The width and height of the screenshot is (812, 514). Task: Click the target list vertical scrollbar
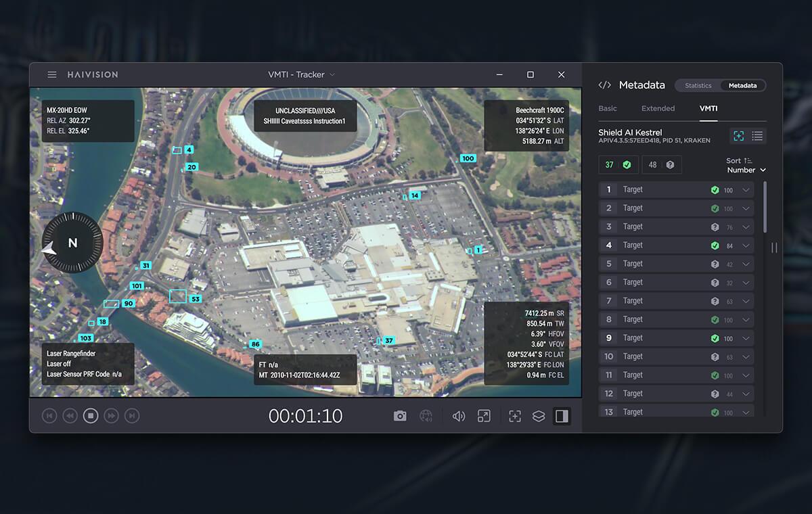point(765,206)
